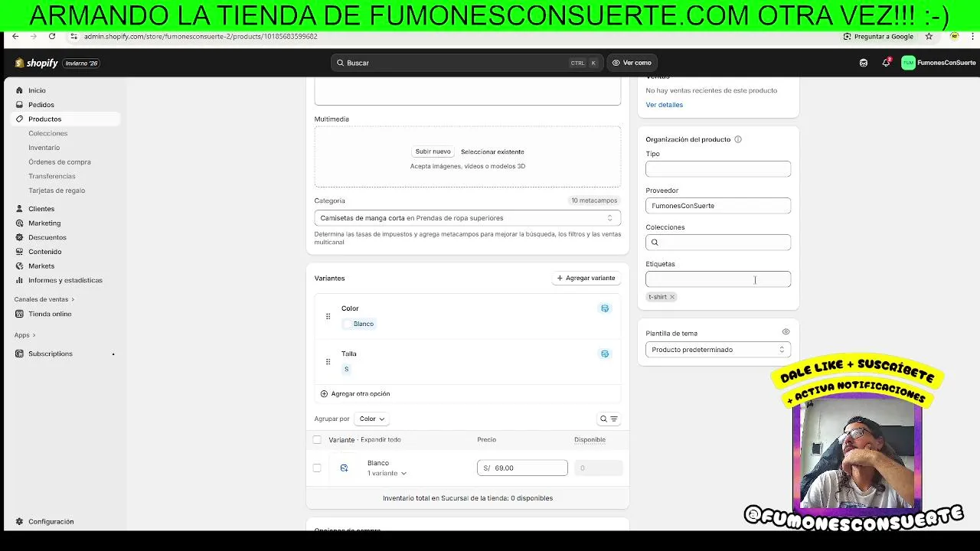The image size is (980, 551).
Task: Click the drag handle for the Color option
Action: click(328, 316)
